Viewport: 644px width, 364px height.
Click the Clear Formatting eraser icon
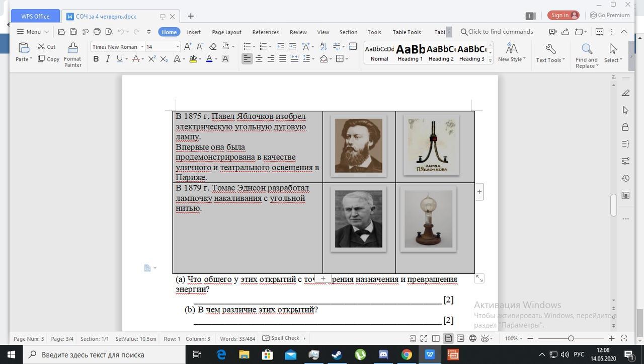click(x=213, y=46)
